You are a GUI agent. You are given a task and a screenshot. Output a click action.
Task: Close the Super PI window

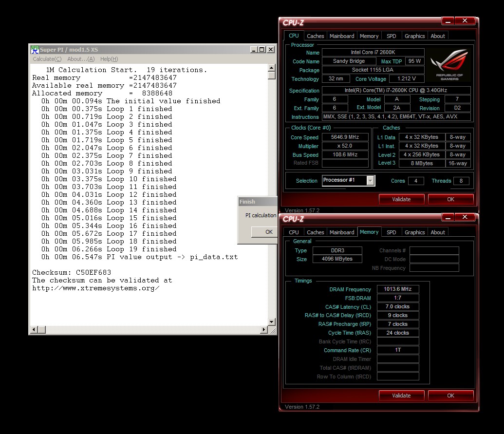[x=271, y=50]
